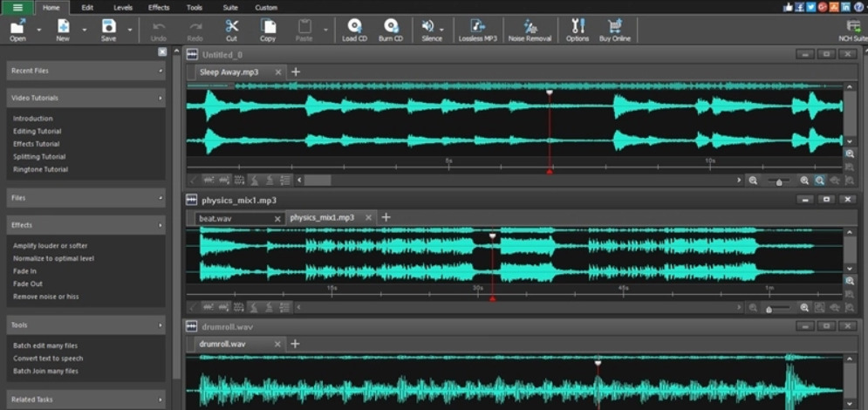868x410 pixels.
Task: Open the Options settings icon
Action: coord(578,26)
